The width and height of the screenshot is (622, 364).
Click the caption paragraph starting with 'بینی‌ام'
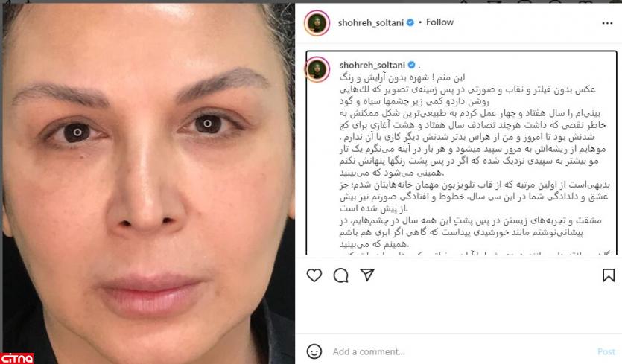pos(472,125)
